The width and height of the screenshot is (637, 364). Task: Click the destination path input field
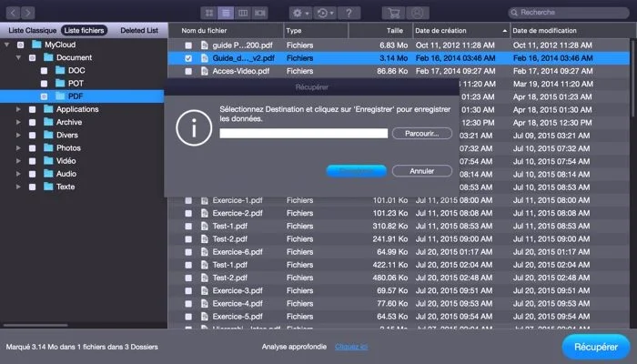click(x=303, y=133)
